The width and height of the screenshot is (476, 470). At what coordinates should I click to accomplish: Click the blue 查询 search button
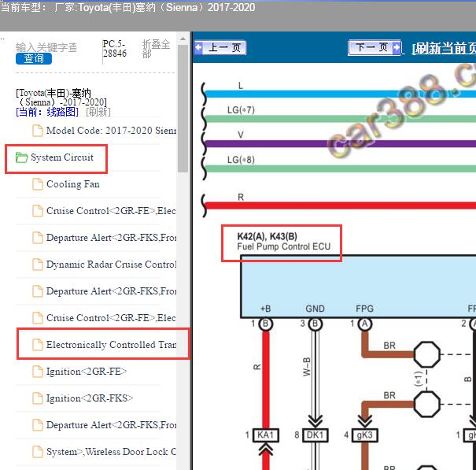click(34, 58)
